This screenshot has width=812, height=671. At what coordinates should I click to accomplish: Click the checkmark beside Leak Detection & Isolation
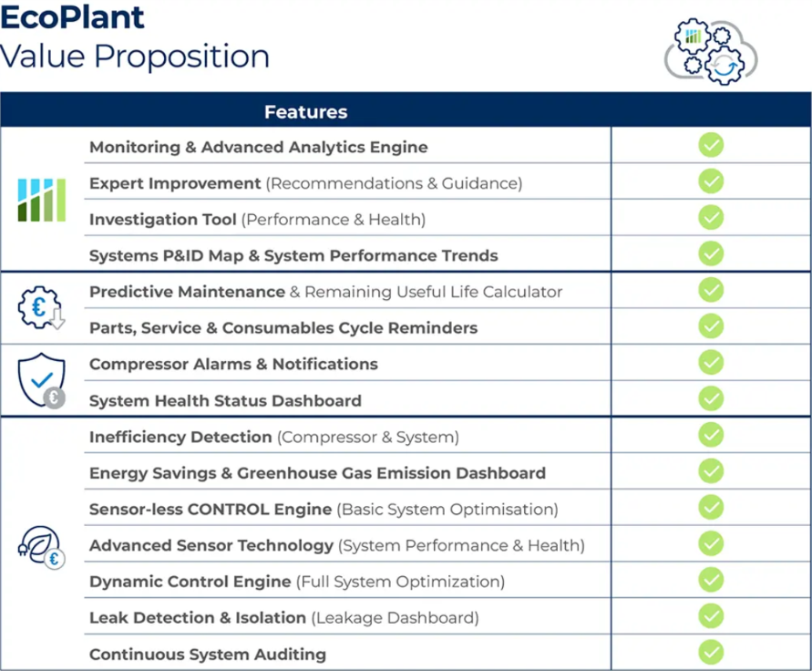(711, 616)
